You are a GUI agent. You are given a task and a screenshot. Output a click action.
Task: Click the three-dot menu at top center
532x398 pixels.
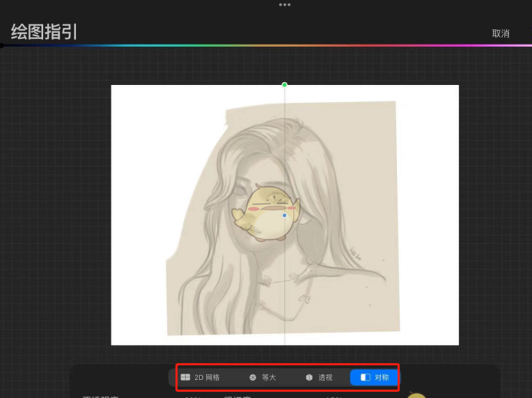coord(284,5)
